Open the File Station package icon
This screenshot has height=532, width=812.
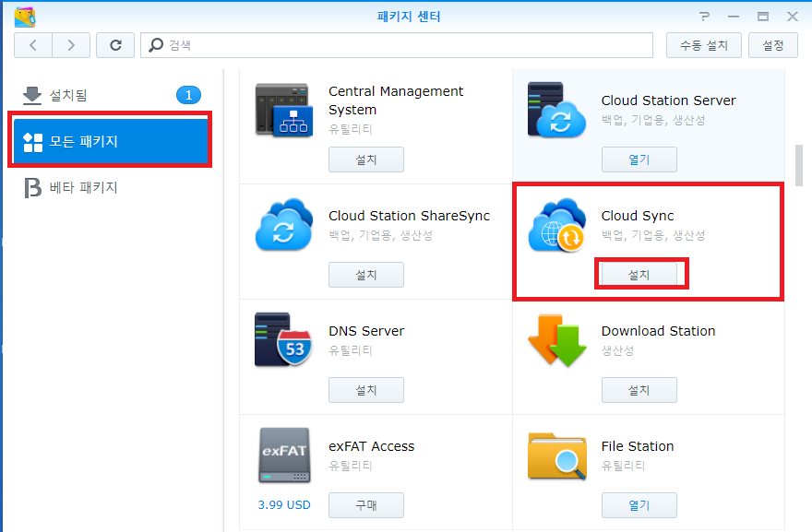coord(557,456)
